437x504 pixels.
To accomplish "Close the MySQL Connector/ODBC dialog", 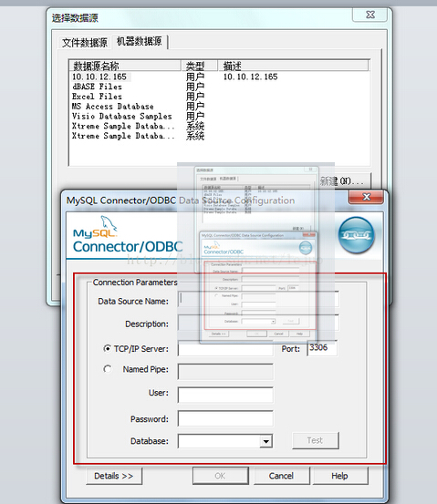I will click(366, 197).
